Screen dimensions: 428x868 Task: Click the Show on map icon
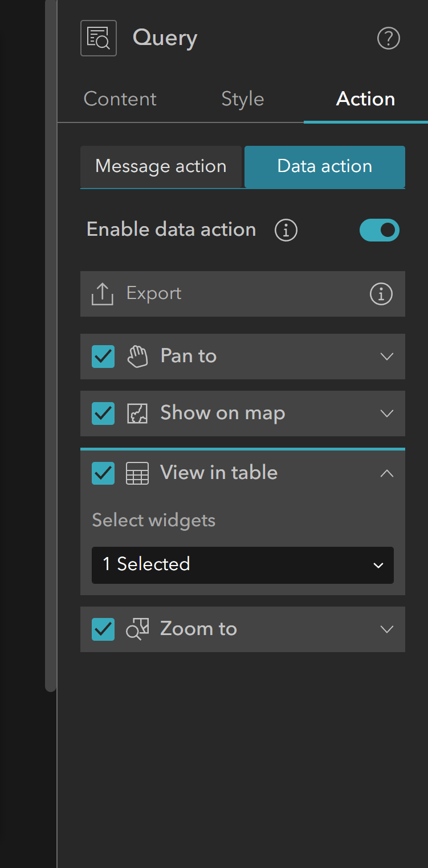tap(137, 413)
